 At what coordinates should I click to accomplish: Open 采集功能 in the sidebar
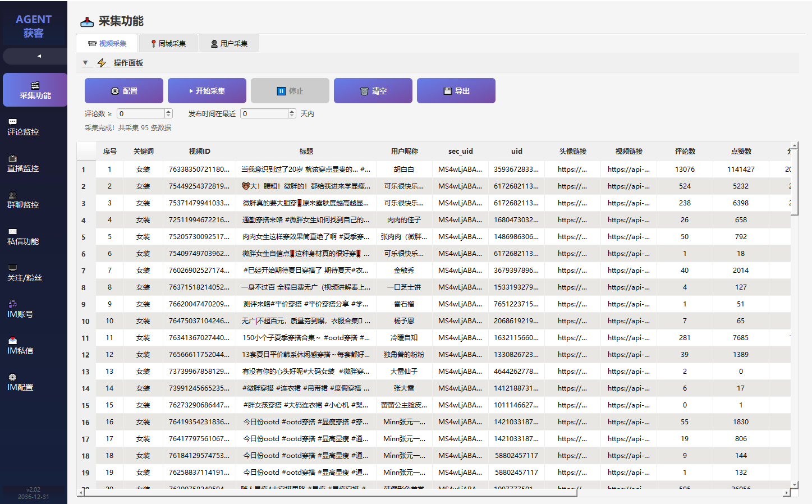point(35,90)
